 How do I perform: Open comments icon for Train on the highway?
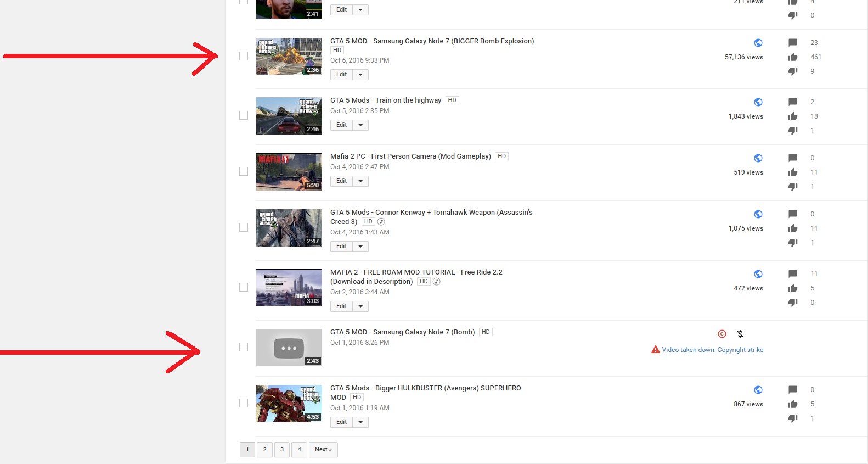[x=793, y=102]
